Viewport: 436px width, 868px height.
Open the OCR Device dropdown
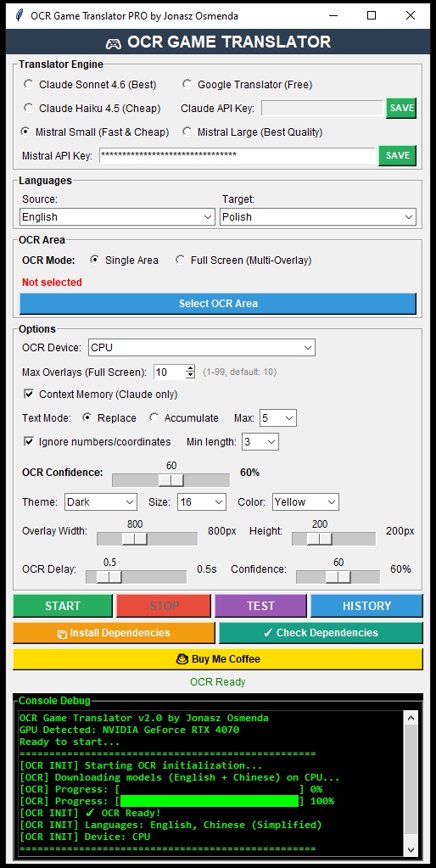coord(202,348)
